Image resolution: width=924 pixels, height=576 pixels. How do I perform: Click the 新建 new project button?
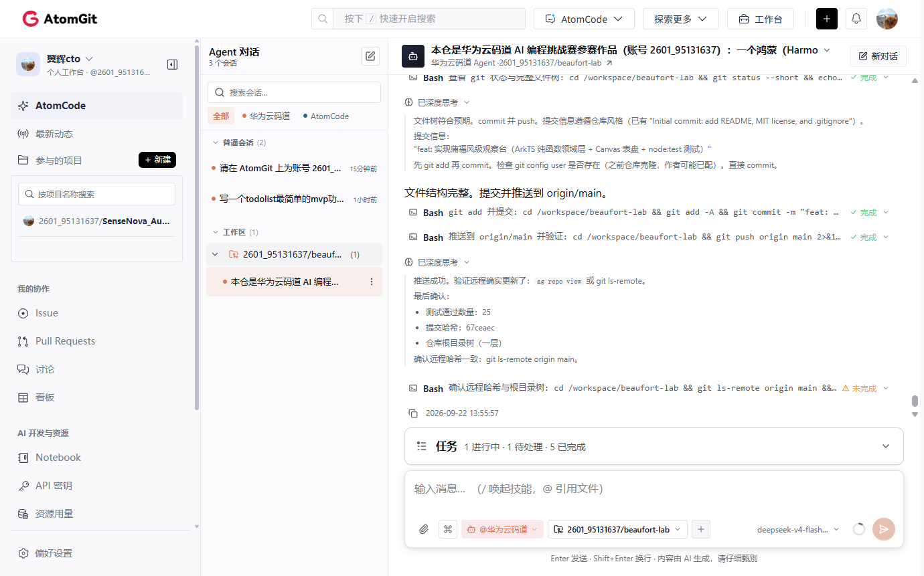coord(157,160)
